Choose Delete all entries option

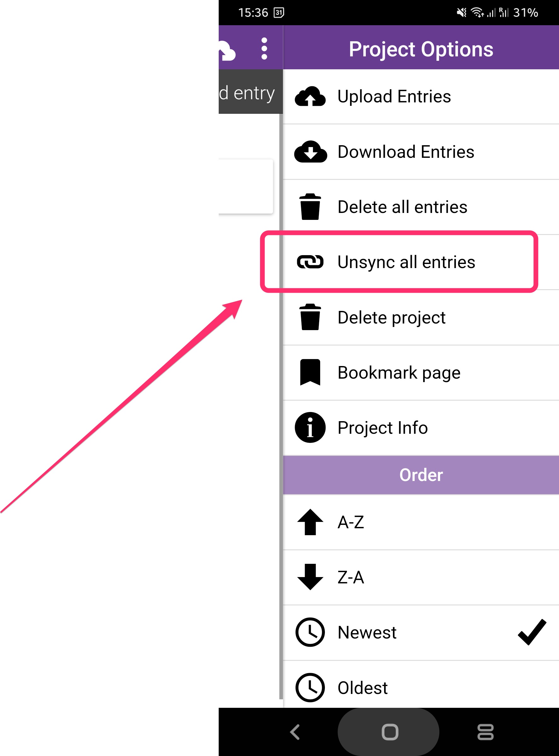point(402,207)
